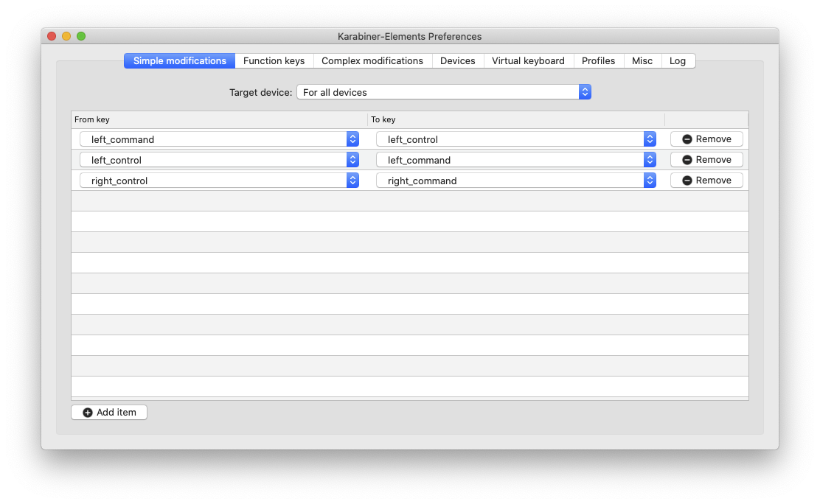Switch to the Profiles tab

(598, 61)
